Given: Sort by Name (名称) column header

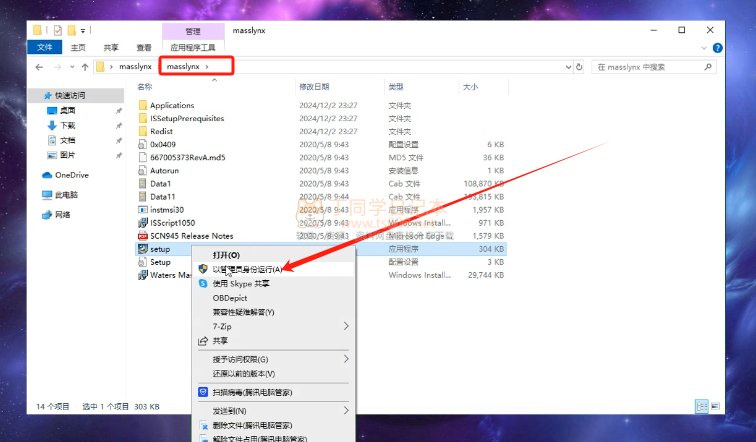Looking at the screenshot, I should click(145, 86).
